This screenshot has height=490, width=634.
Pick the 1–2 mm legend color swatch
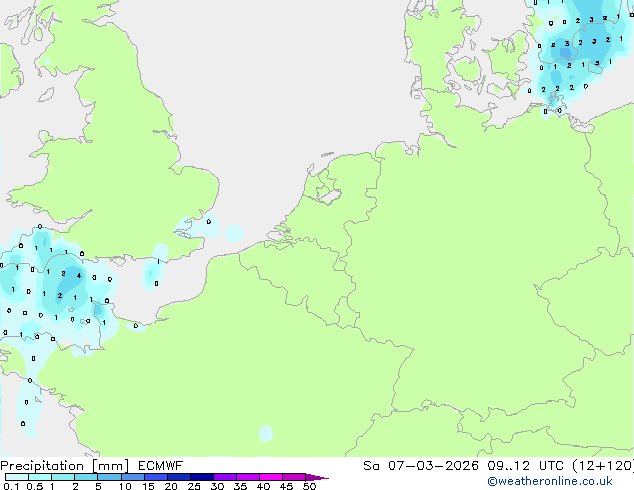pos(63,477)
